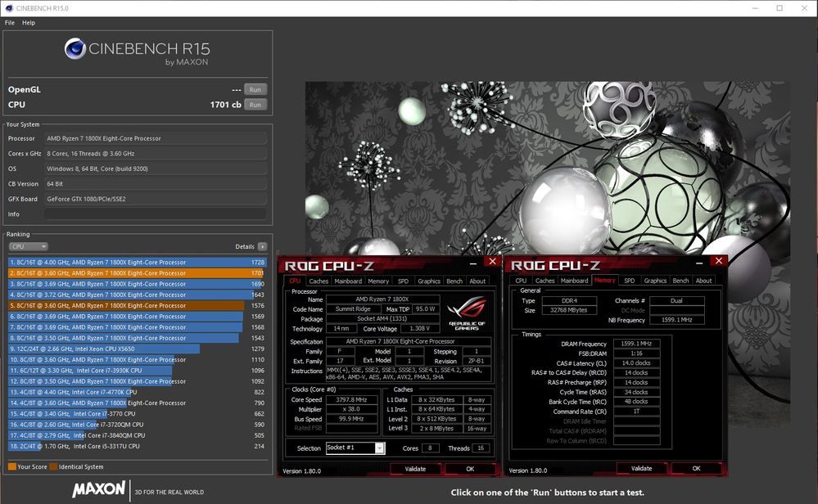Screen dimensions: 818x504
Task: Run the CPU benchmark test
Action: [255, 105]
